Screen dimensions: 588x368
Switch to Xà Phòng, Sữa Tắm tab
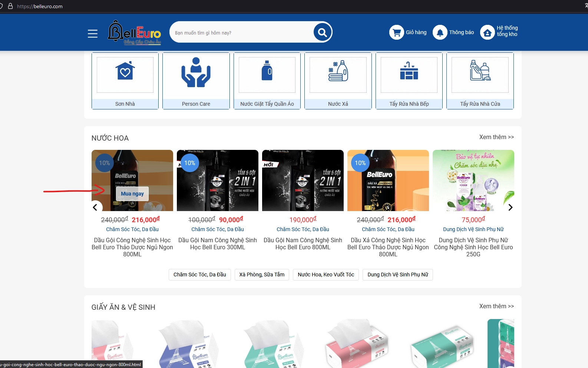point(262,275)
